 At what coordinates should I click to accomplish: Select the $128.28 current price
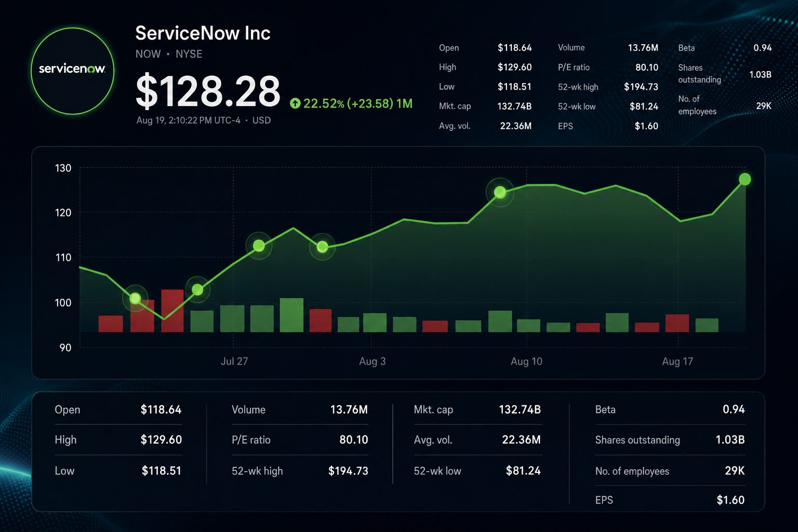click(x=208, y=91)
